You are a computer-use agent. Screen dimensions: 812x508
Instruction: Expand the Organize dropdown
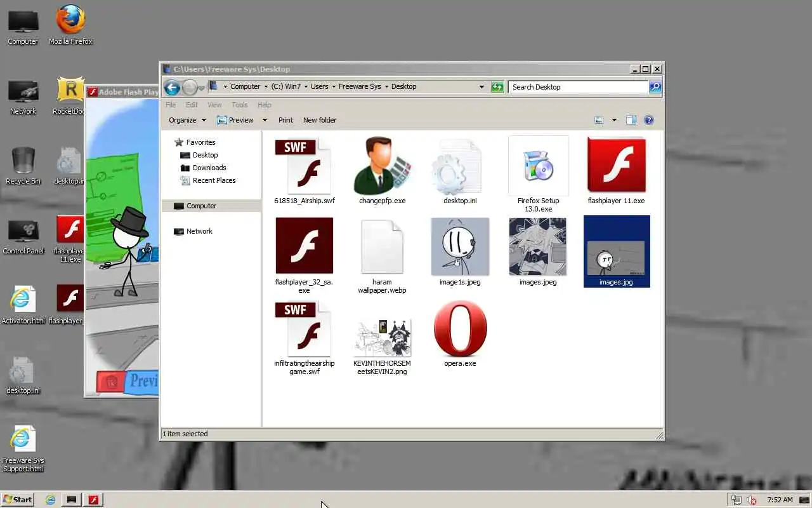point(187,120)
